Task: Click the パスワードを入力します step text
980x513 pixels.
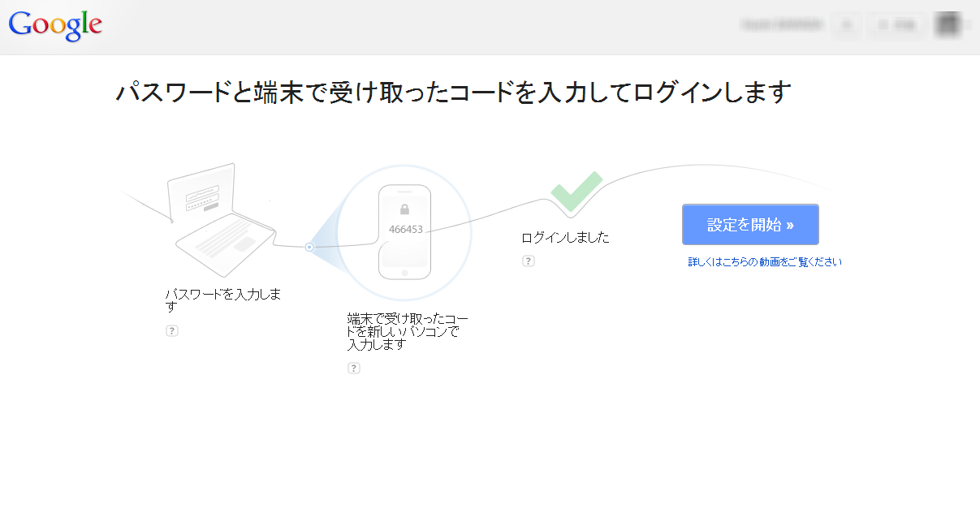Action: [x=222, y=300]
